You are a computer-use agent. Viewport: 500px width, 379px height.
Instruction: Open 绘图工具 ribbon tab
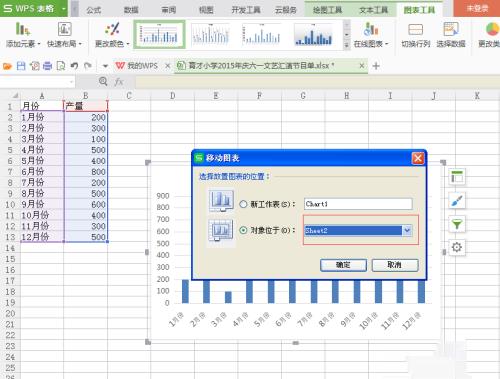pyautogui.click(x=327, y=10)
